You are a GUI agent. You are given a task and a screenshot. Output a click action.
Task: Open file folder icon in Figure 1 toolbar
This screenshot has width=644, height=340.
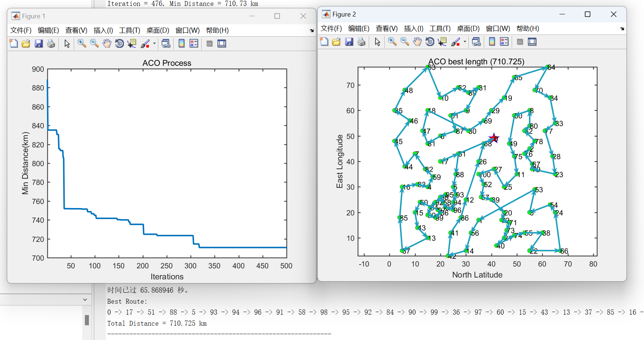(26, 43)
